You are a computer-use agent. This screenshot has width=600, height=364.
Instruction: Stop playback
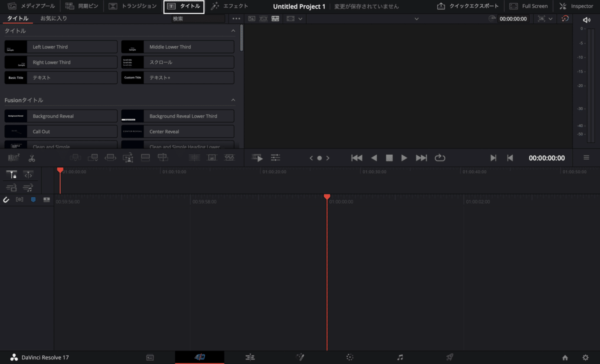point(389,158)
